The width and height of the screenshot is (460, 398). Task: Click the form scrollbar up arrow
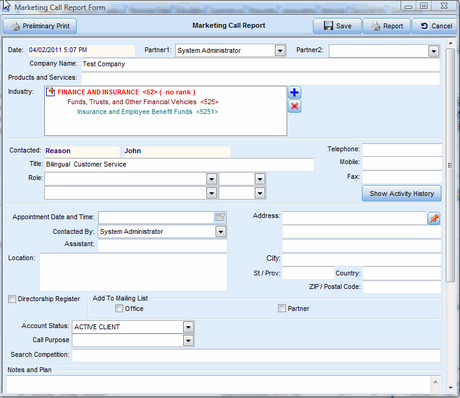pyautogui.click(x=450, y=43)
